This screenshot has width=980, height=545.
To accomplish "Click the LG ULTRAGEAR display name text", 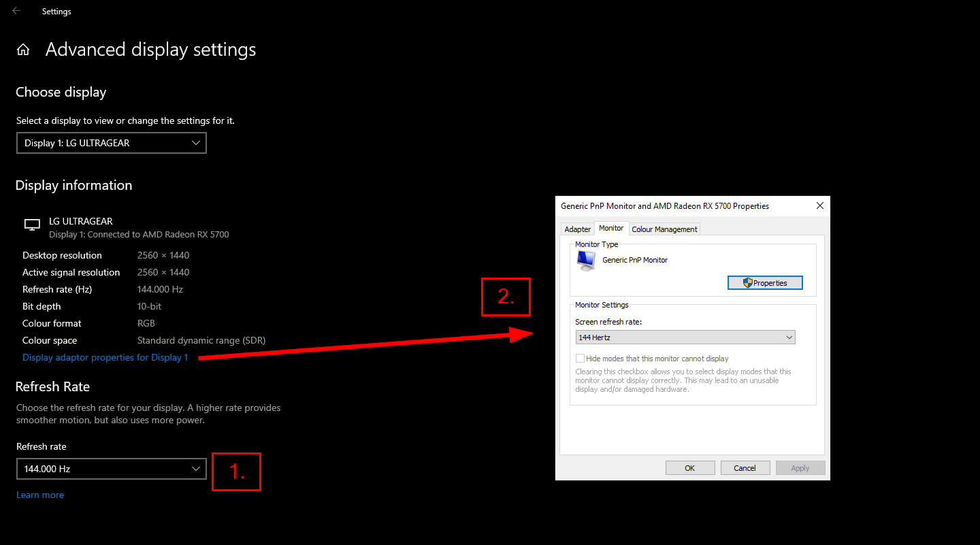I will pos(81,221).
